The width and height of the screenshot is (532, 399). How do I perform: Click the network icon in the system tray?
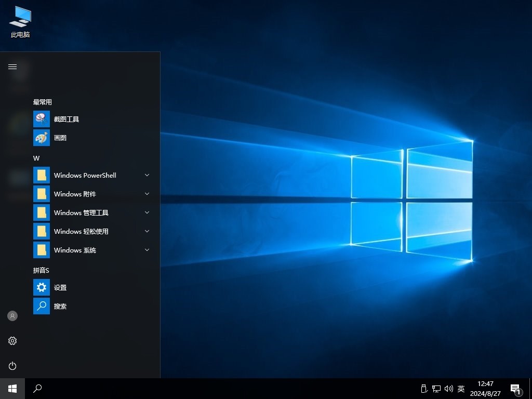[x=436, y=389]
